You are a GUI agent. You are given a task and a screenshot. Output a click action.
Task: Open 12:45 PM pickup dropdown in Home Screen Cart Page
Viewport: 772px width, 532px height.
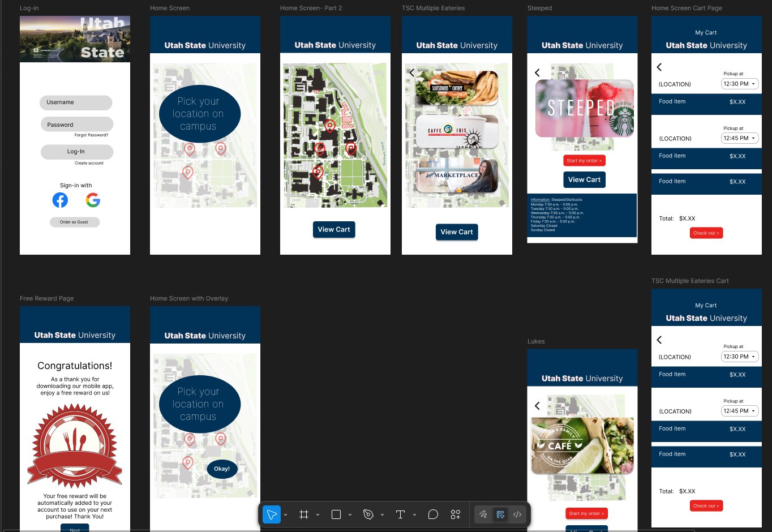pyautogui.click(x=740, y=138)
